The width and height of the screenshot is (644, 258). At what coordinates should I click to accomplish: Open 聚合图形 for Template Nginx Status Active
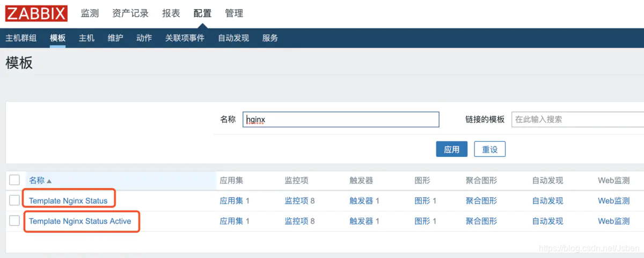(481, 221)
